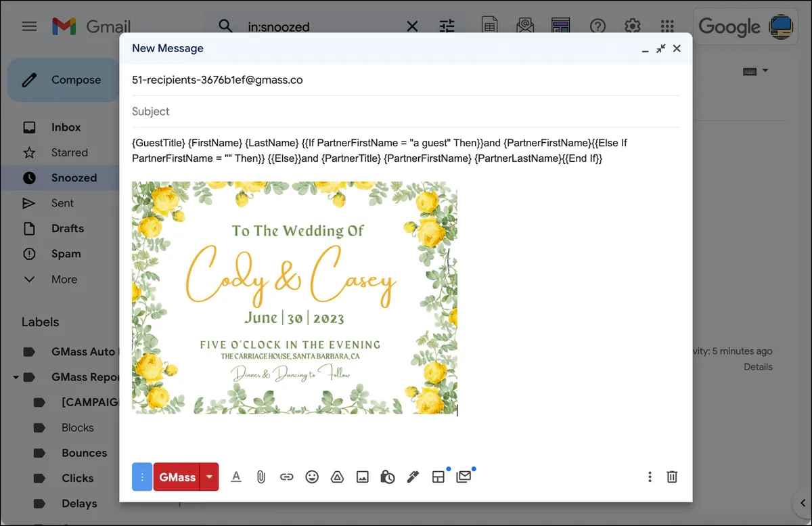Open the GMass Auto label
Viewport: 812px width, 526px height.
(83, 352)
